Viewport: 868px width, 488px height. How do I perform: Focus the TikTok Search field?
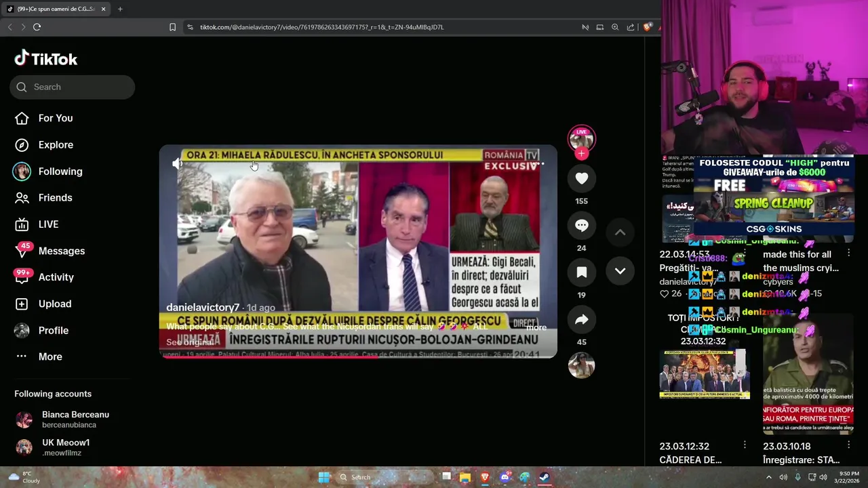coord(72,87)
